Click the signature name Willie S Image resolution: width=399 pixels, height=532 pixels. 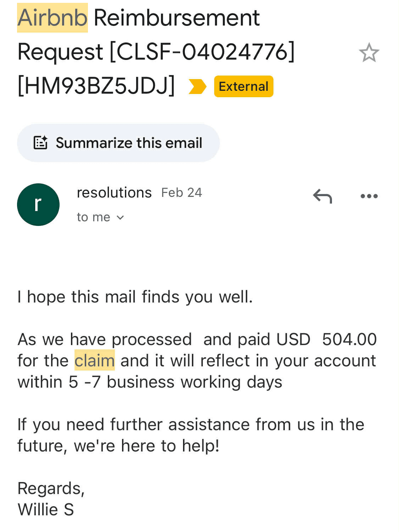[x=46, y=509]
